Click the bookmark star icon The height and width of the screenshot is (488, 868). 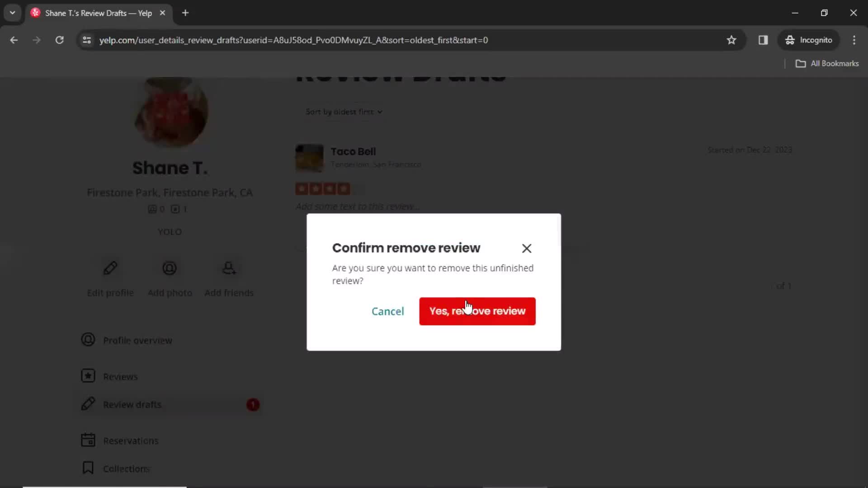pos(732,40)
